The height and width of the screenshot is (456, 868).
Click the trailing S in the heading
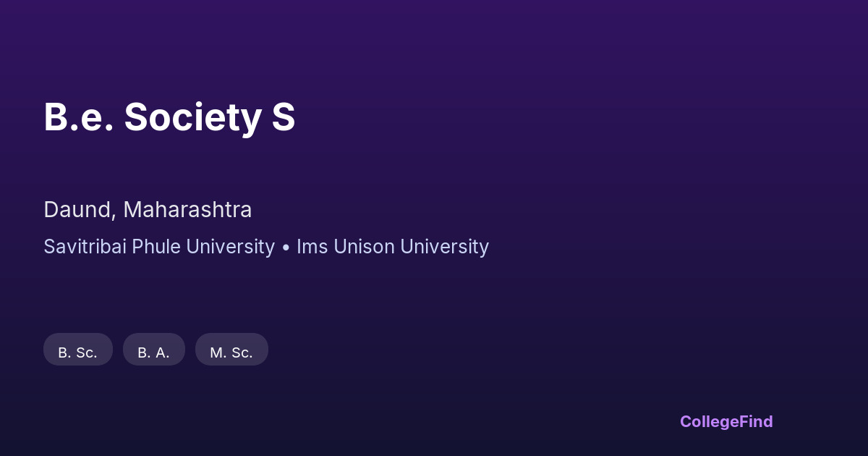tap(284, 117)
